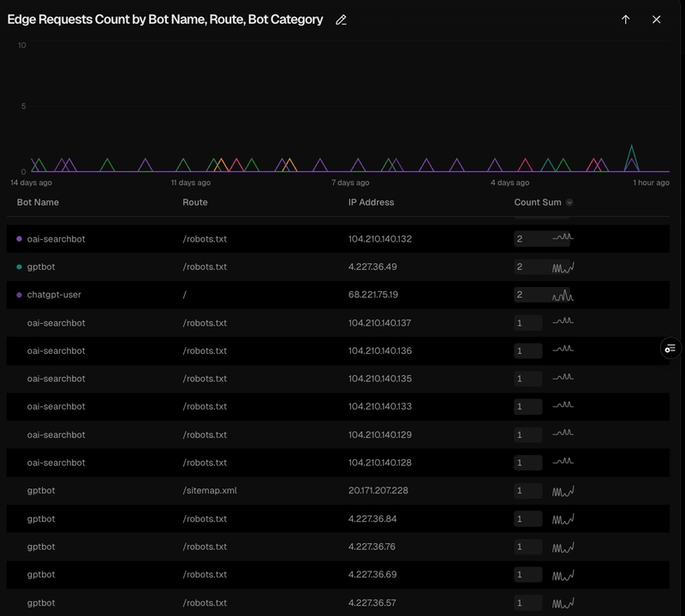Select IP address 4.227.36.49
The image size is (685, 616).
pyautogui.click(x=372, y=266)
